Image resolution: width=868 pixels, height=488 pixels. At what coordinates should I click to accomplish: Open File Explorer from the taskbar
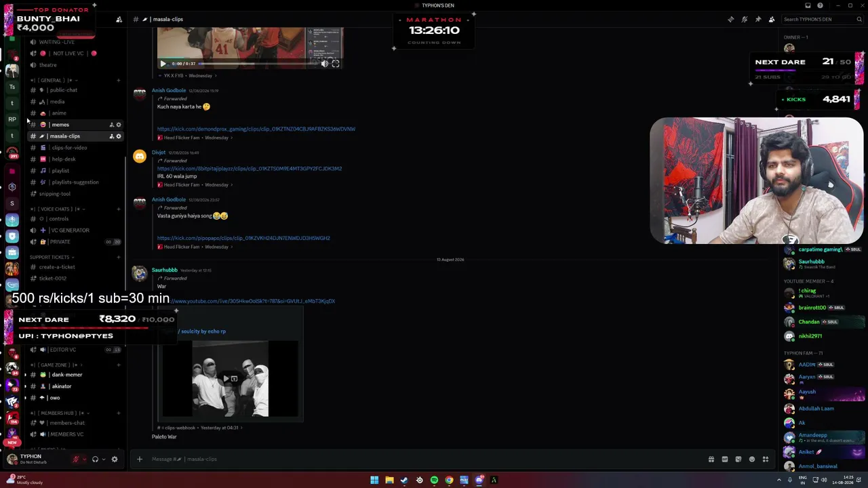click(x=389, y=480)
